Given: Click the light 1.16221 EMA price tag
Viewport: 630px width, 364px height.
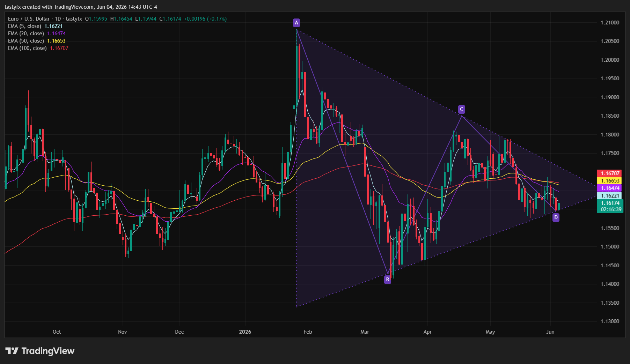Looking at the screenshot, I should 610,196.
